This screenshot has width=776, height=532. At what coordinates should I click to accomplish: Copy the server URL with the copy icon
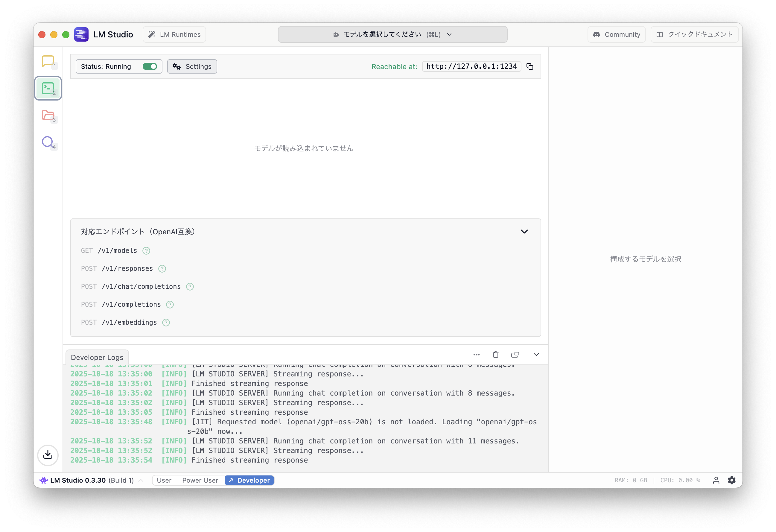529,66
